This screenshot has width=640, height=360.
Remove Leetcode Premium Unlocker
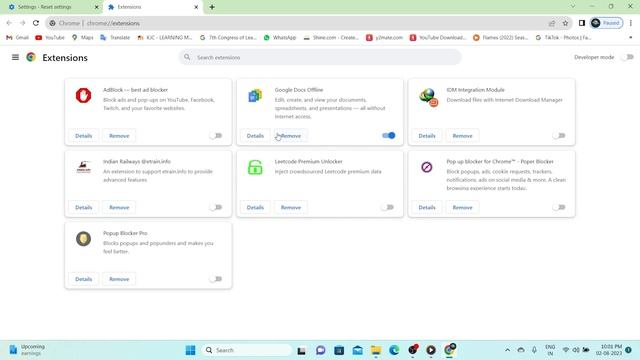pos(291,207)
